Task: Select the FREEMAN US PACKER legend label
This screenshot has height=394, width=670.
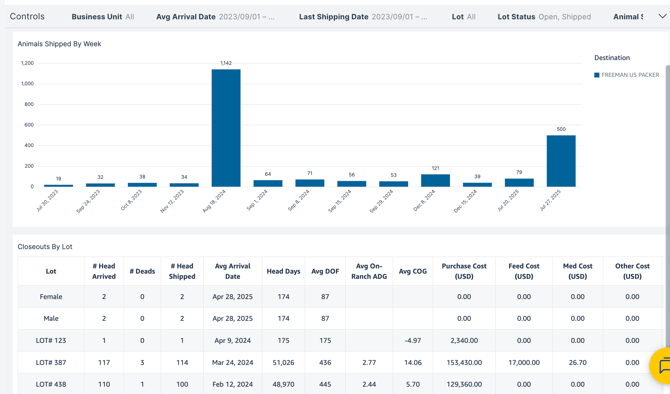Action: [630, 75]
